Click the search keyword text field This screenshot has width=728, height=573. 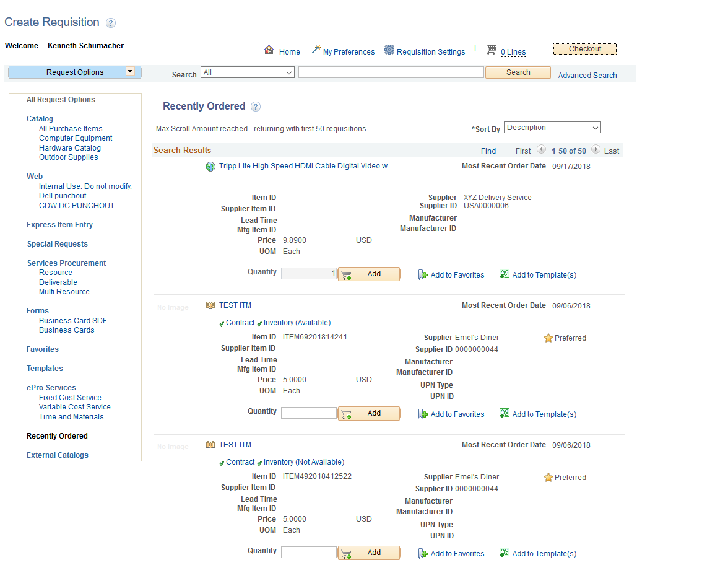pos(391,72)
